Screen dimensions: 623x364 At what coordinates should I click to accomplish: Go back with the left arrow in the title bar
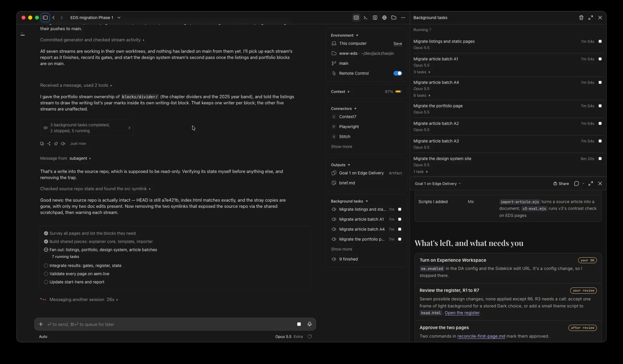[53, 17]
